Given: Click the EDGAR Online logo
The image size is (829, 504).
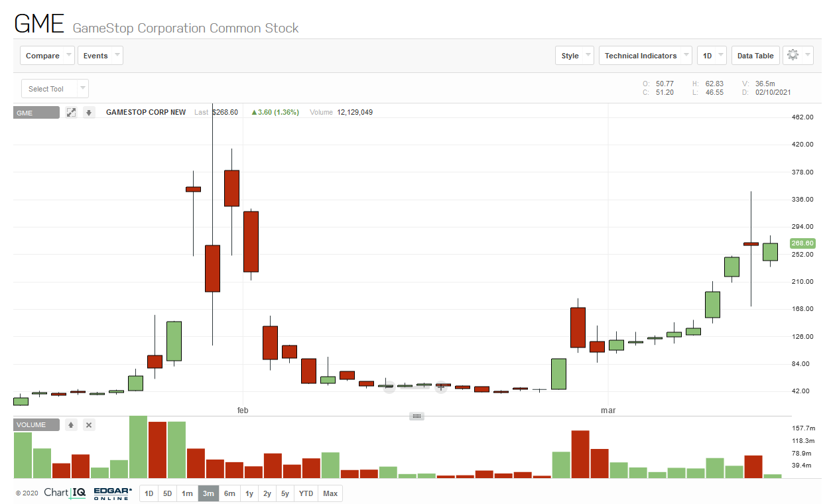Looking at the screenshot, I should pos(113,493).
